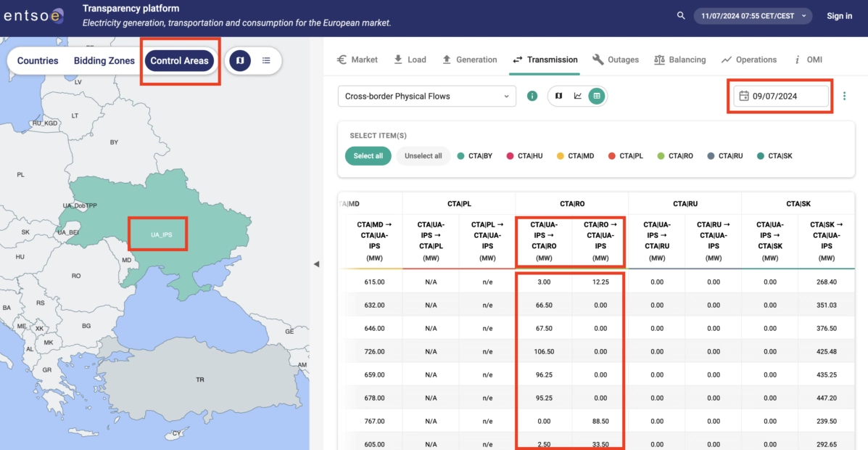Select Bidding Zones map mode
This screenshot has width=868, height=450.
click(104, 61)
